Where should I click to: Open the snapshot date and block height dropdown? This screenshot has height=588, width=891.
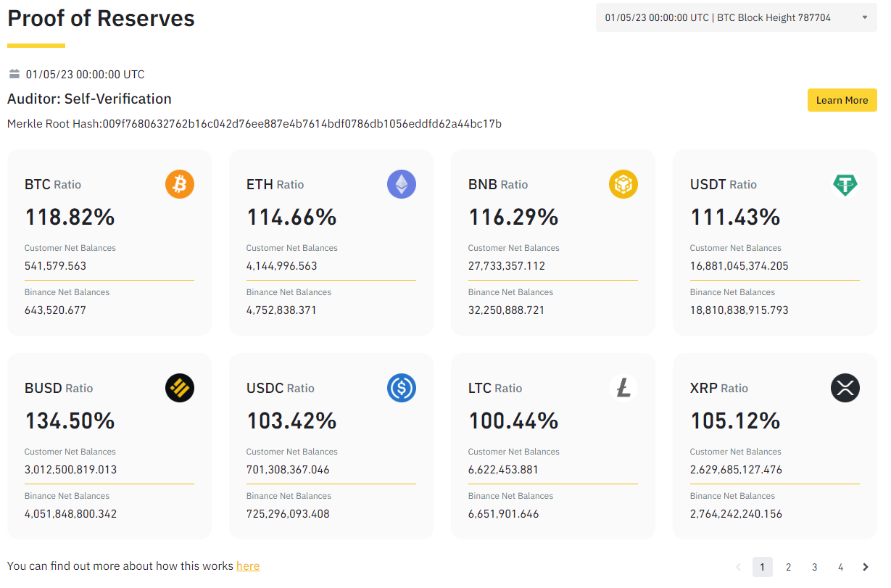(x=737, y=17)
